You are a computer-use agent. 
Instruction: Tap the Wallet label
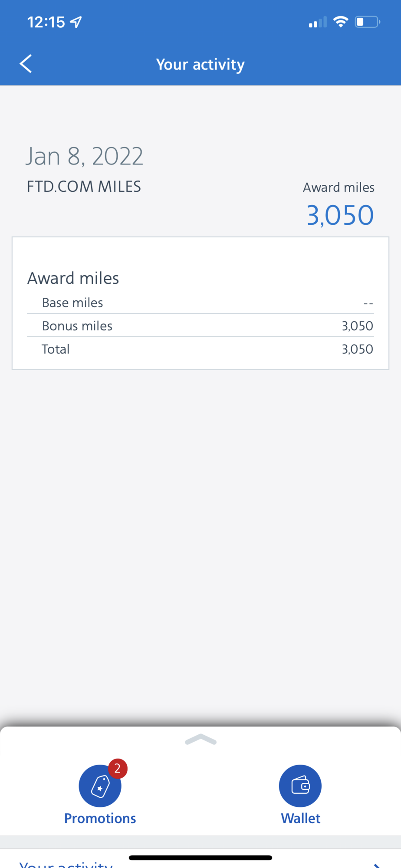point(300,818)
